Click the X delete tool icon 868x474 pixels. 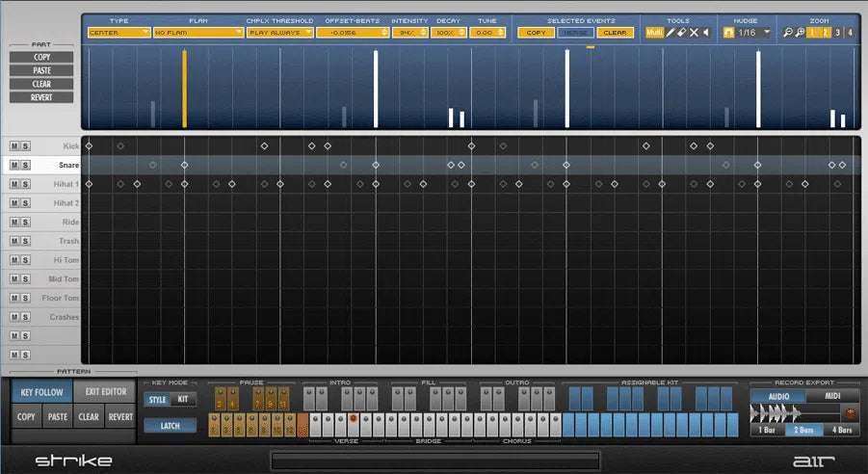pos(694,33)
